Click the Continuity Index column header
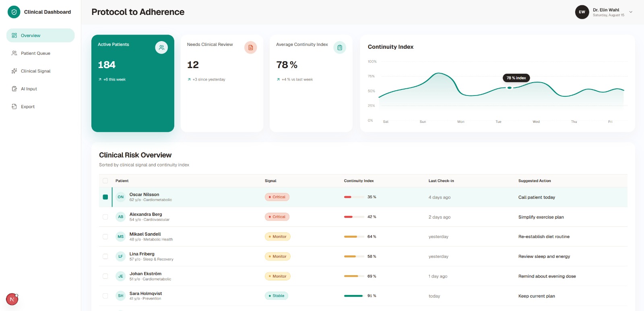 pyautogui.click(x=359, y=181)
